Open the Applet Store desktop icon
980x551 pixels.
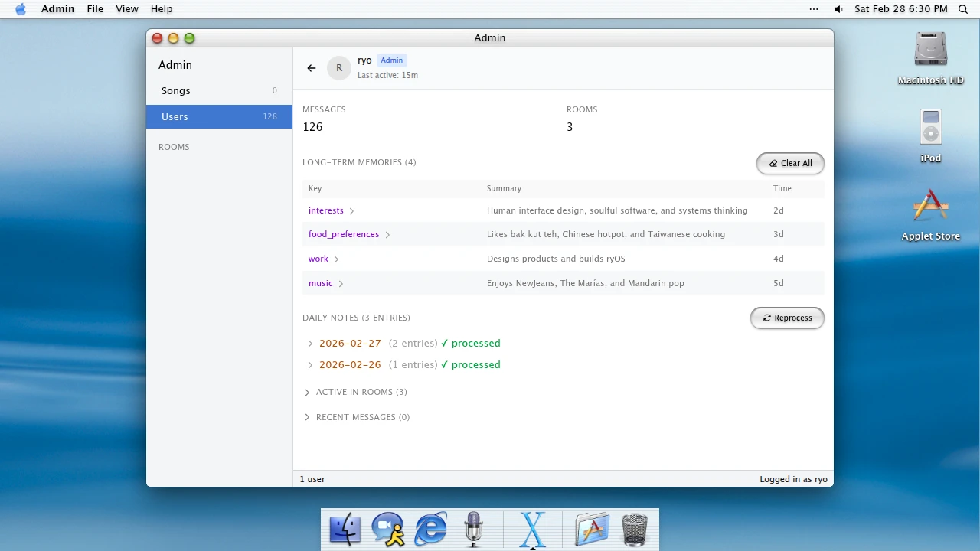click(930, 214)
